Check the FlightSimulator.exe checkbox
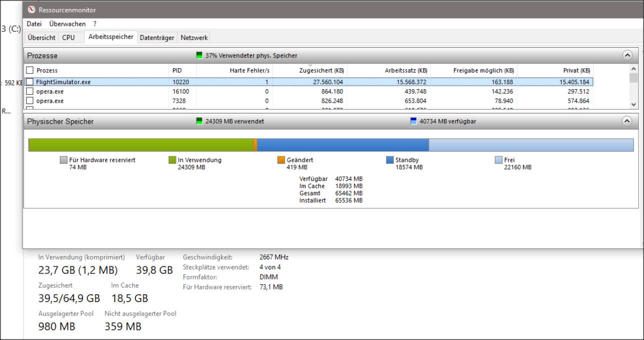The image size is (644, 340). click(30, 82)
